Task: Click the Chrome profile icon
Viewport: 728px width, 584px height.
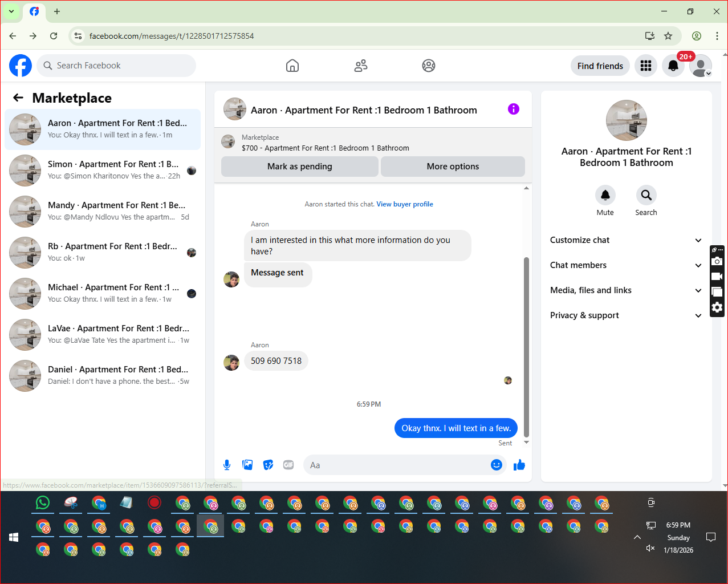Action: tap(697, 36)
